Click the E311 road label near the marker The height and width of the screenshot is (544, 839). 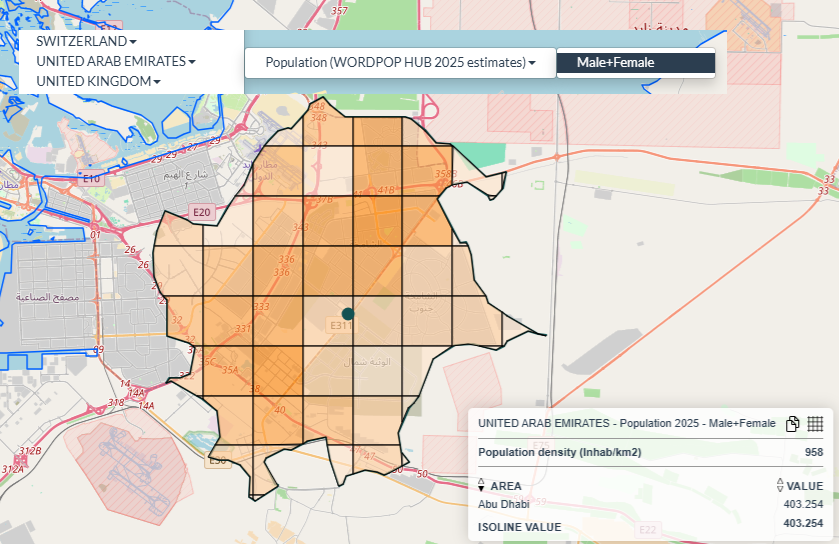click(x=341, y=325)
